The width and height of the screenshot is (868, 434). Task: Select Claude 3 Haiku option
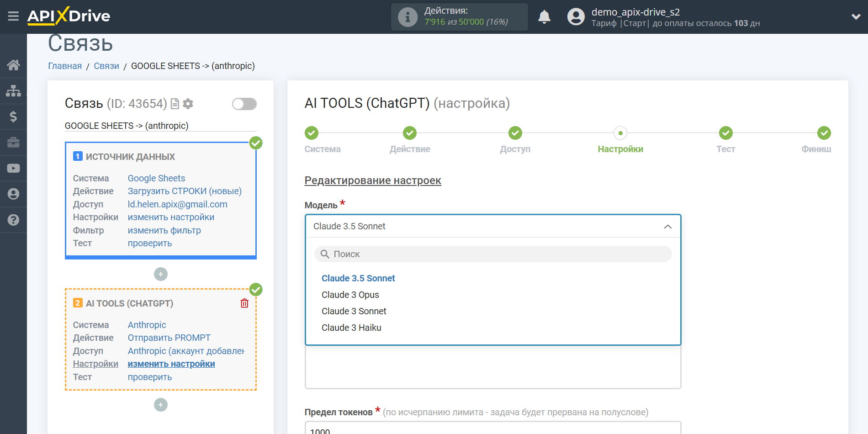[x=351, y=328]
